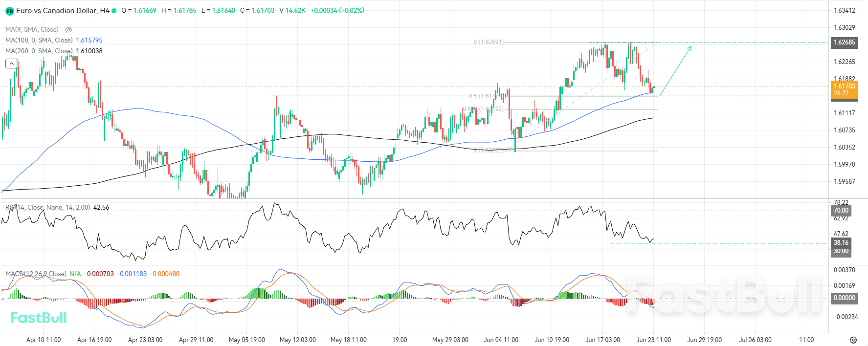Click the MACD axis label 0.00370
This screenshot has height=346, width=868.
[845, 270]
